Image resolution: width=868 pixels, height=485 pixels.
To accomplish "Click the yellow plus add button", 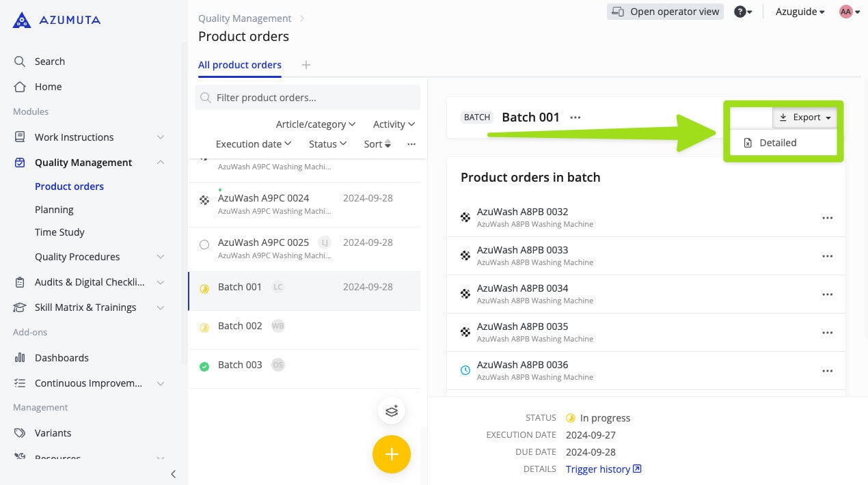I will [391, 454].
